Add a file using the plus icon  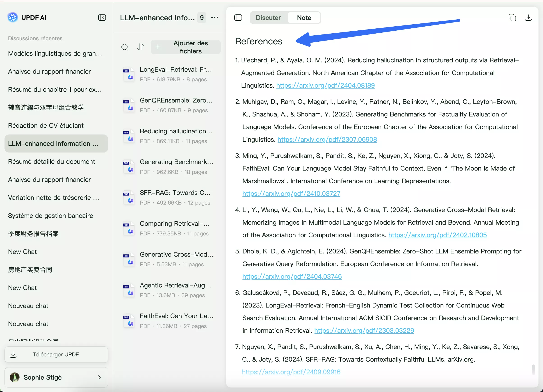point(158,47)
